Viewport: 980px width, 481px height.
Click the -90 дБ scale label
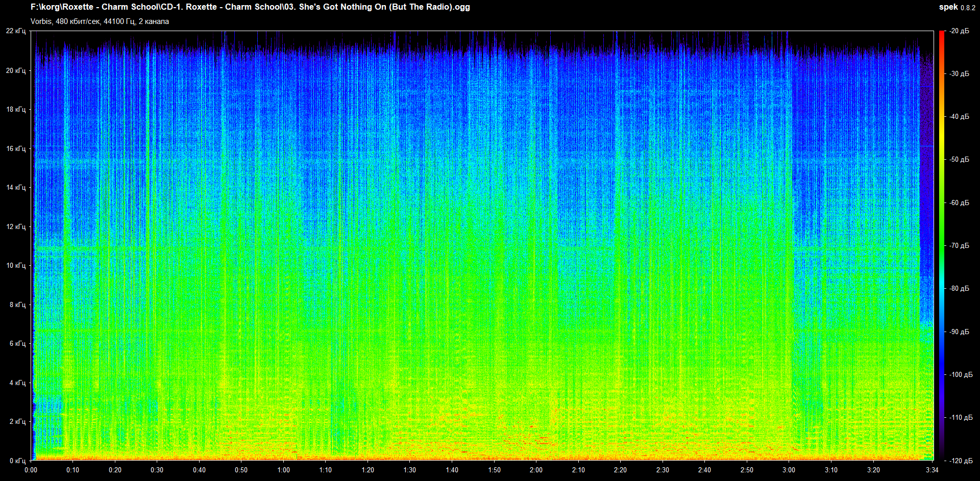pyautogui.click(x=959, y=332)
